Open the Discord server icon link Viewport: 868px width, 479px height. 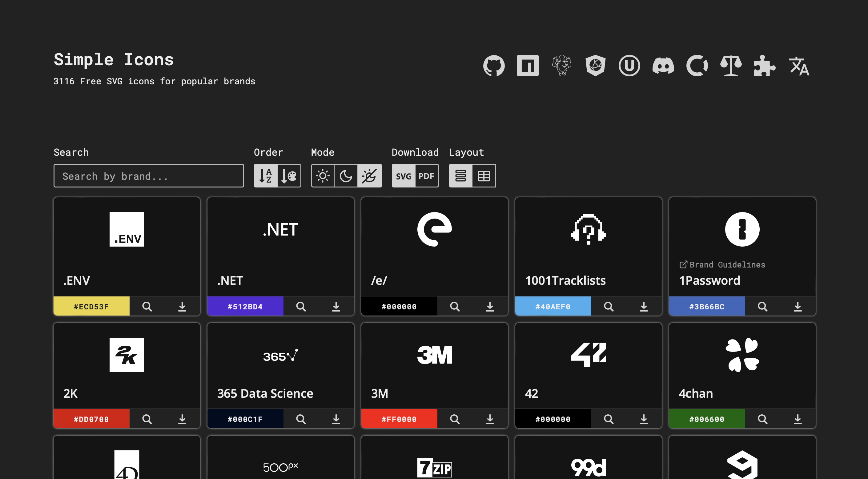pos(663,65)
